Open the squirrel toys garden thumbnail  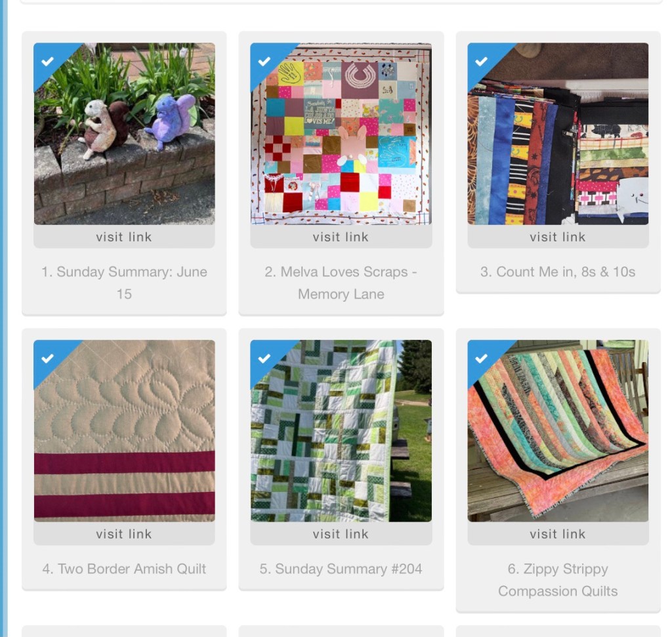tap(124, 134)
